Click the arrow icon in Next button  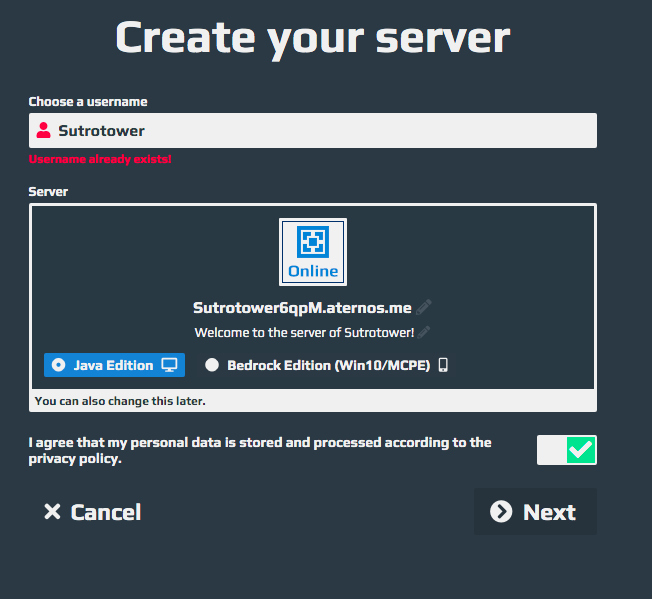pos(501,511)
